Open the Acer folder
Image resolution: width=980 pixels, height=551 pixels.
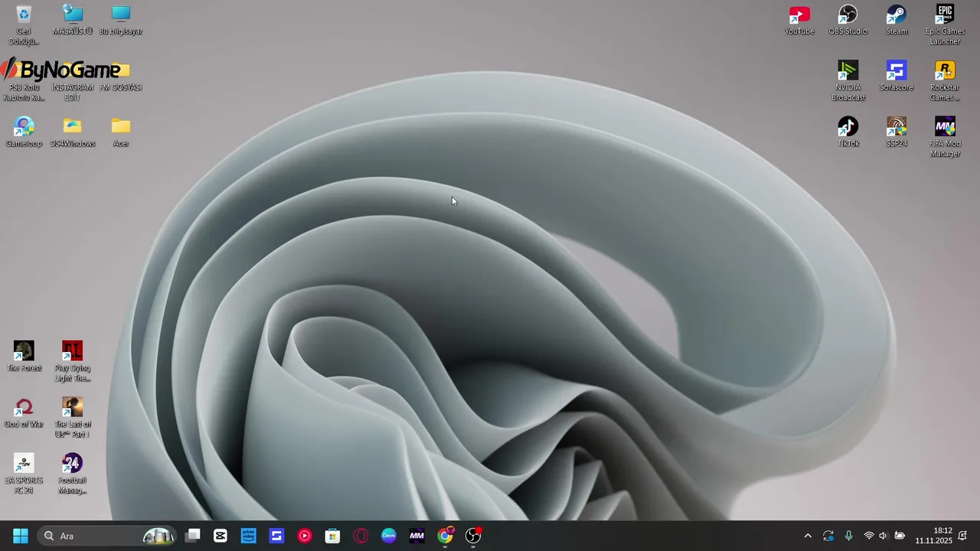point(121,132)
